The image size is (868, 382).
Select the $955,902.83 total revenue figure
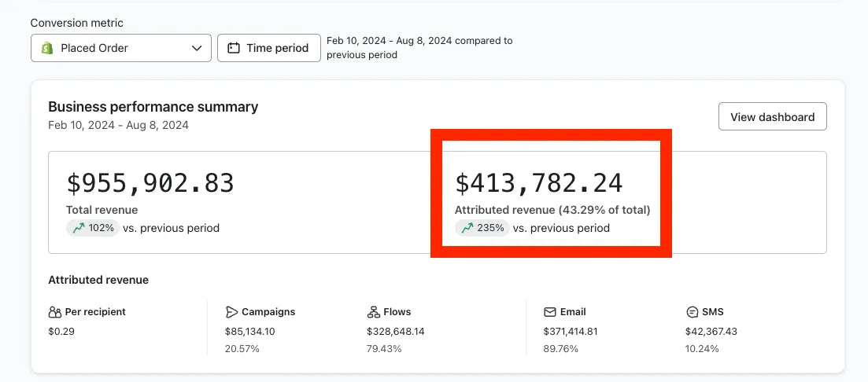pyautogui.click(x=150, y=183)
